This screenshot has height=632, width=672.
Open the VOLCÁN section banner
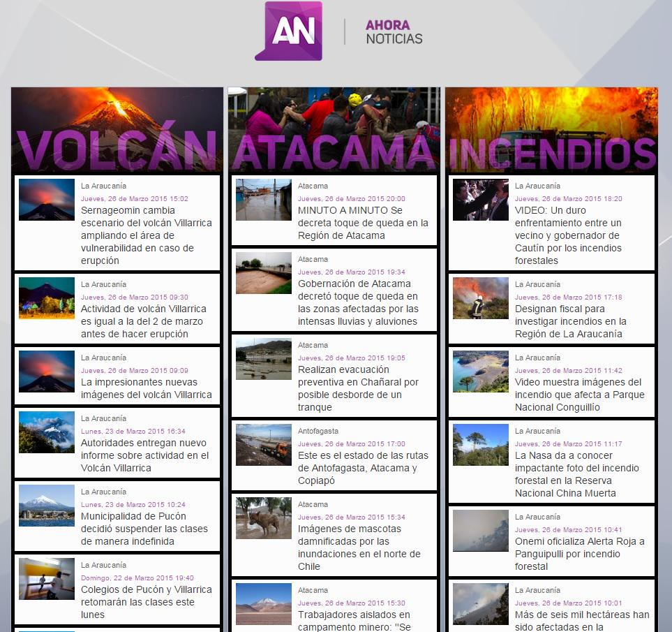(x=117, y=130)
